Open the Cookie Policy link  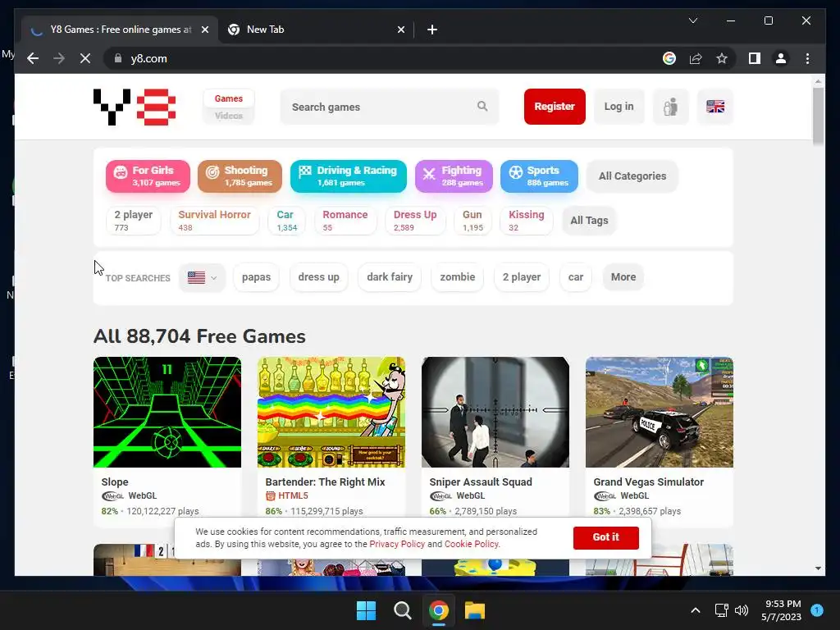pos(472,544)
